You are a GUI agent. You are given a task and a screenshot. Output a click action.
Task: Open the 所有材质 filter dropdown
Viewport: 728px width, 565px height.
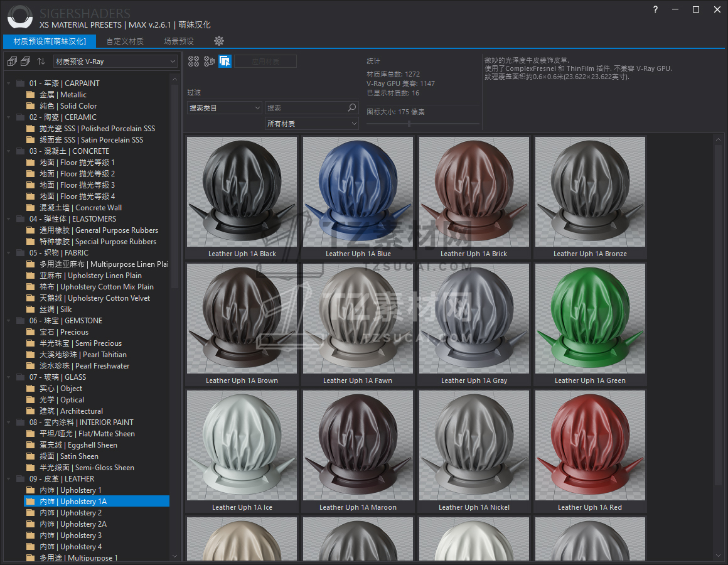[x=311, y=124]
